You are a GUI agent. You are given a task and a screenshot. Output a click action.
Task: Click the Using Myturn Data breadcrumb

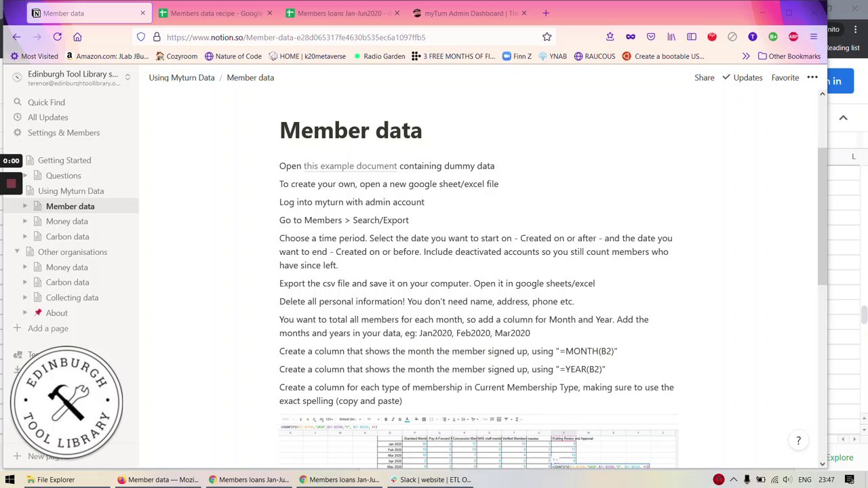tap(182, 77)
